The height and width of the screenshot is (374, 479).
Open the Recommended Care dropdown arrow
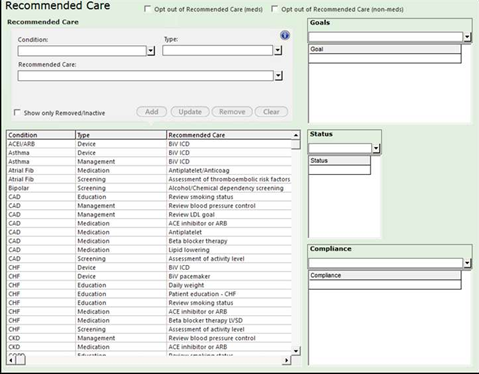(278, 76)
